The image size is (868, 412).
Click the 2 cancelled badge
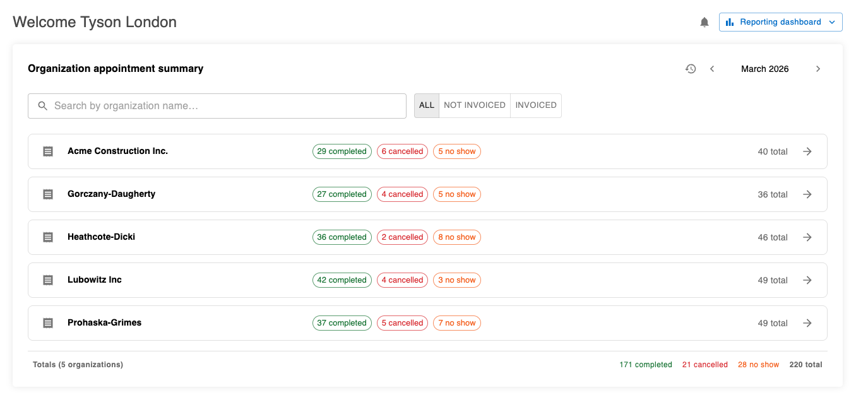click(402, 237)
